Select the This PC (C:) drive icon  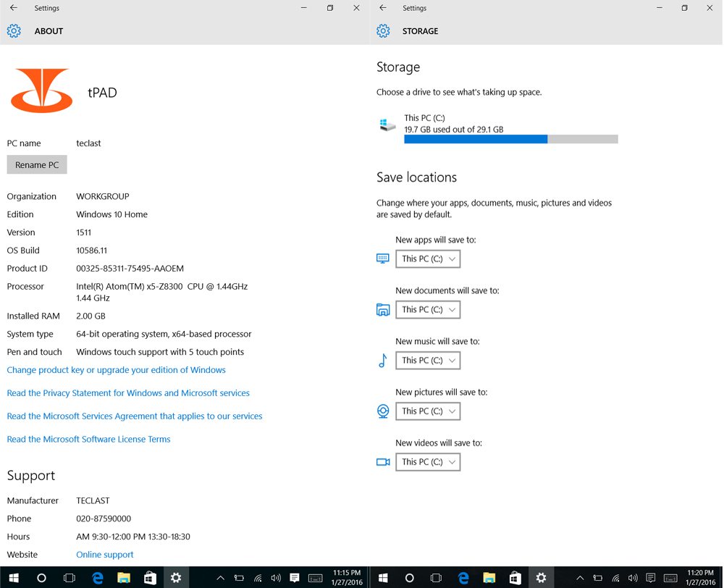[x=387, y=125]
